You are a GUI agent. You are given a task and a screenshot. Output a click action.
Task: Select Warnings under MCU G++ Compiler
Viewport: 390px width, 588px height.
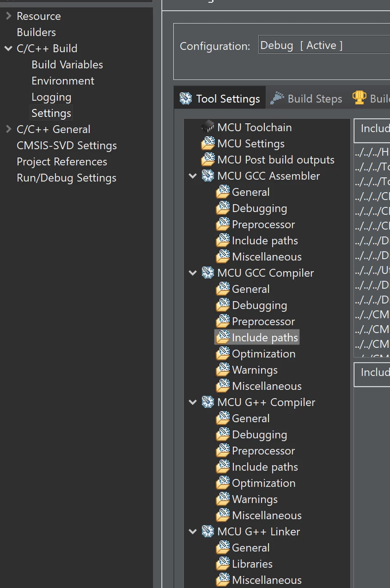(x=255, y=499)
